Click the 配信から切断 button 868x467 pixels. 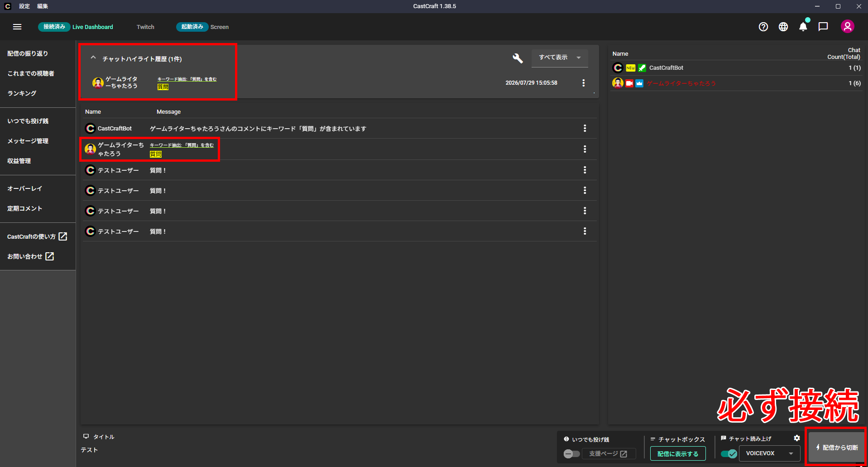pyautogui.click(x=837, y=448)
